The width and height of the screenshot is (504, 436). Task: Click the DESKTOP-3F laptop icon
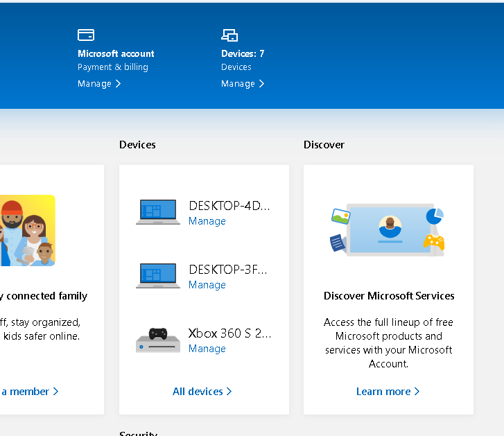click(x=158, y=276)
